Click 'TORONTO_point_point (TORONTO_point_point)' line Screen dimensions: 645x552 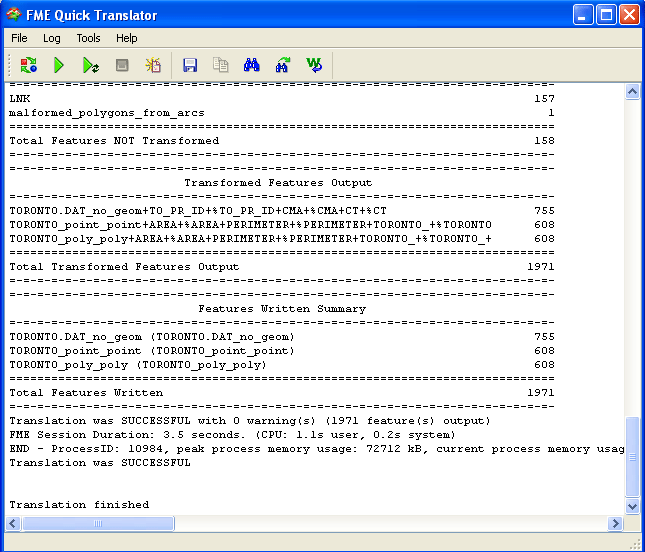coord(282,350)
